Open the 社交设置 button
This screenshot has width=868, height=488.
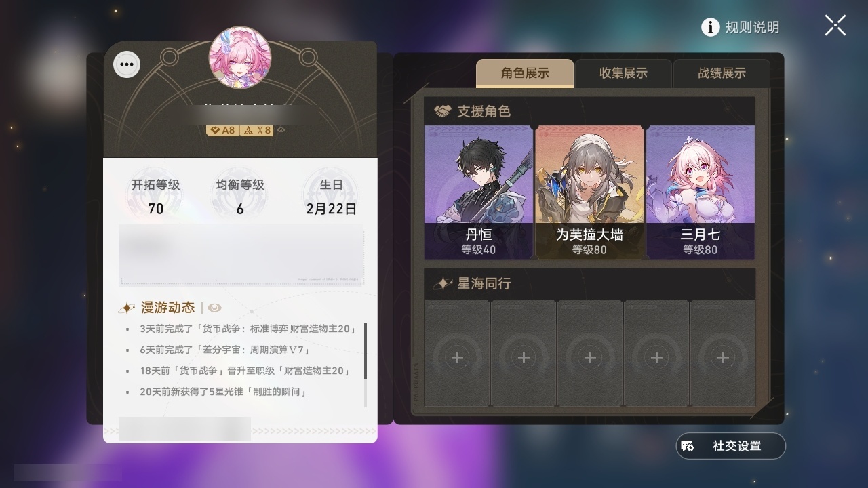pyautogui.click(x=731, y=446)
